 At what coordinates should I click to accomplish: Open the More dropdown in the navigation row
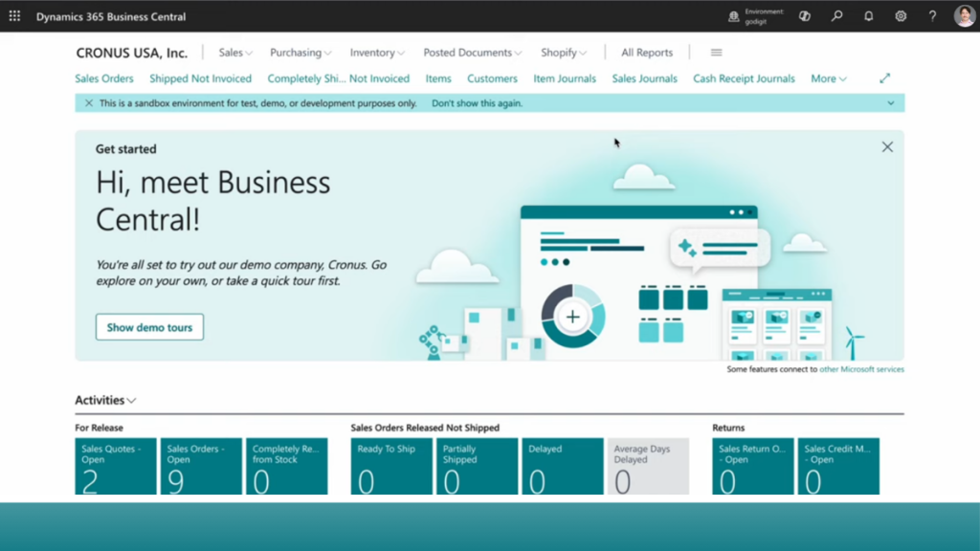pos(827,78)
